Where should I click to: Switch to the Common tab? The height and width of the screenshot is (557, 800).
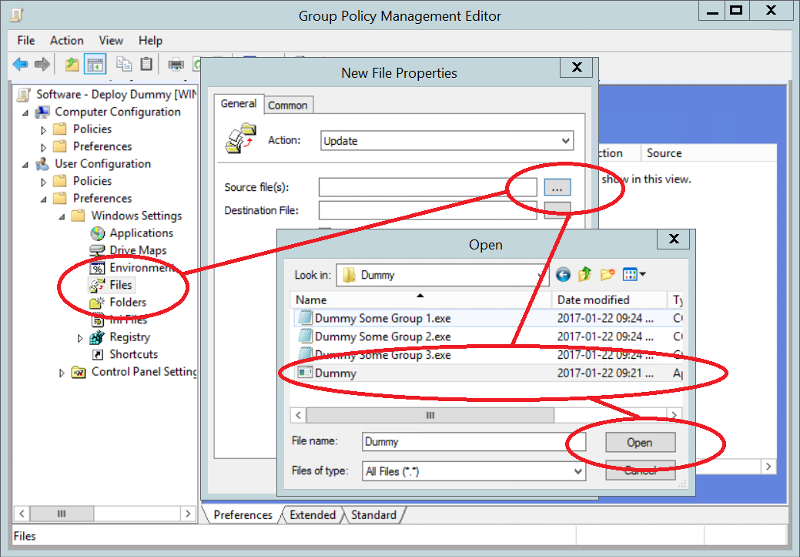tap(288, 105)
